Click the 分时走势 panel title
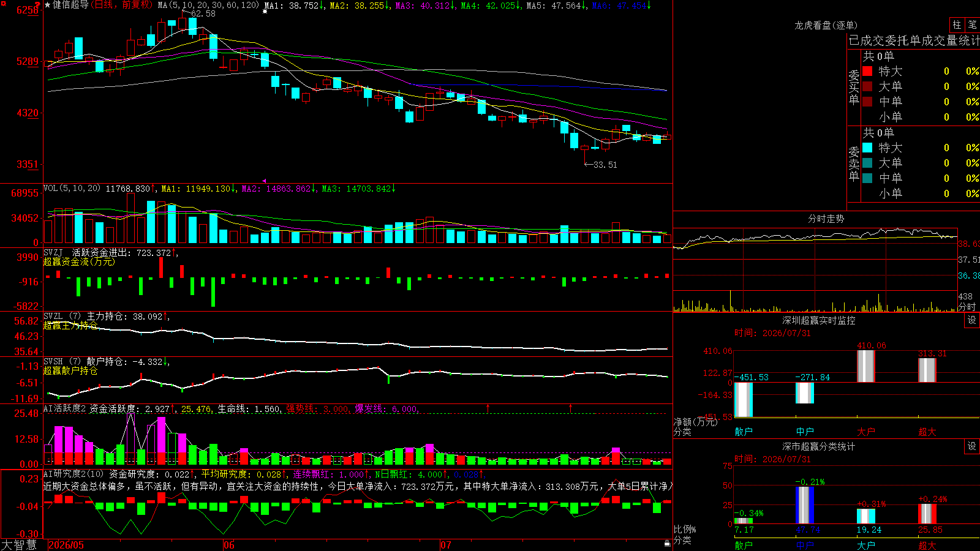Image resolution: width=980 pixels, height=551 pixels. click(826, 219)
